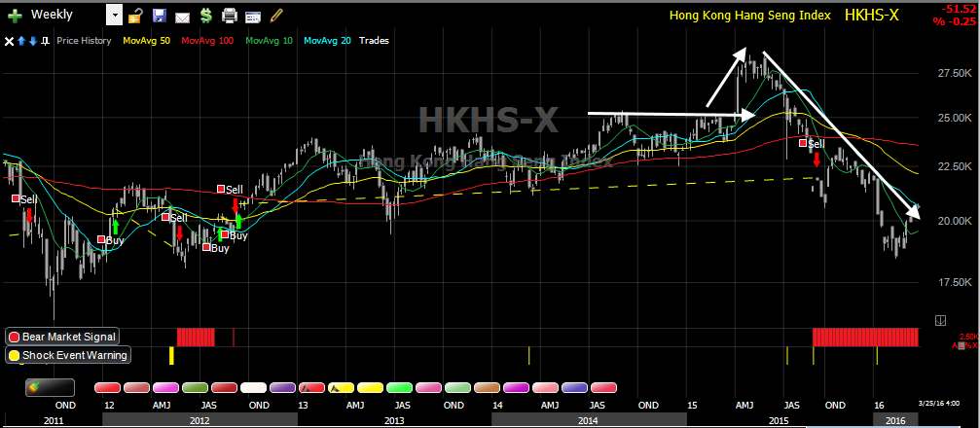Move plot down with blue down arrow
980x428 pixels.
coord(32,41)
